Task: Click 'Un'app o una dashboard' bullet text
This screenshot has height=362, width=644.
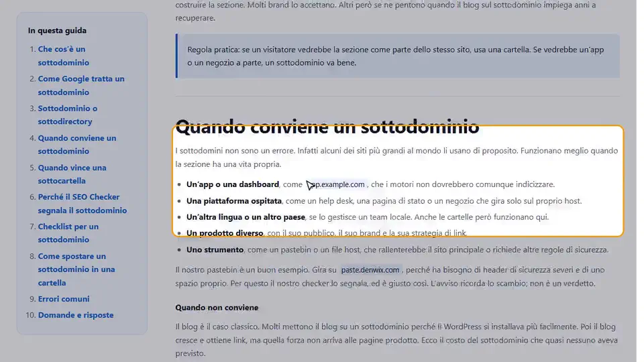Action: pos(233,185)
